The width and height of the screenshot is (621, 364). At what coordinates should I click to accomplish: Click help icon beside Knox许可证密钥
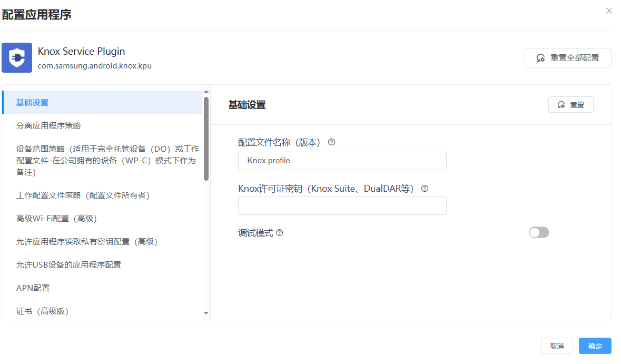click(x=425, y=189)
